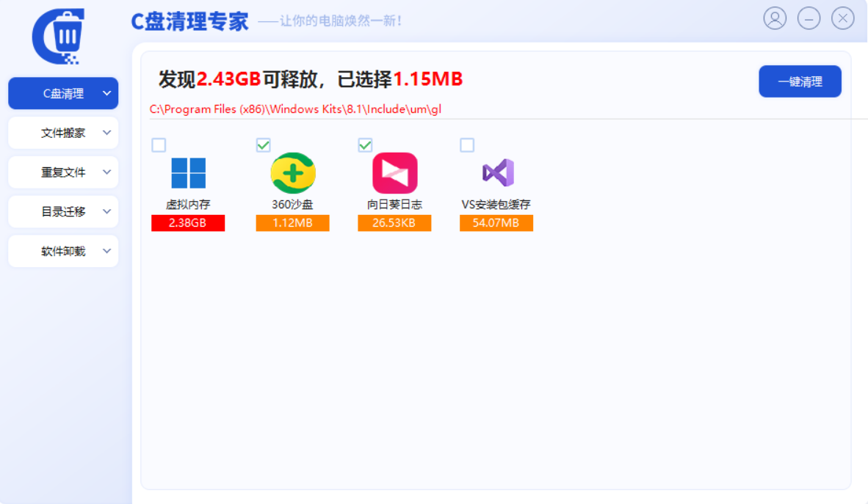The image size is (868, 504).
Task: Click the 54.07MB size badge
Action: click(496, 223)
